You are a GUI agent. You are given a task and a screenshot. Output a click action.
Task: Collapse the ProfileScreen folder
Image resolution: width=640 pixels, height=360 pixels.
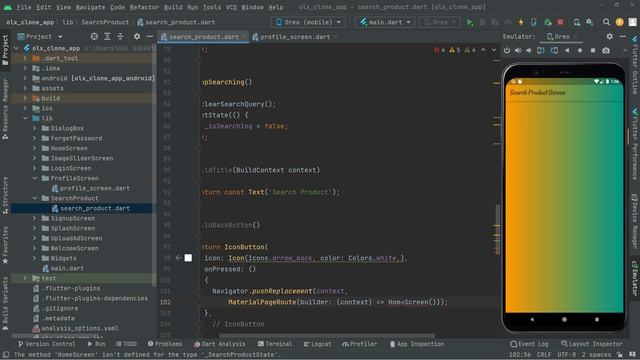coord(35,178)
